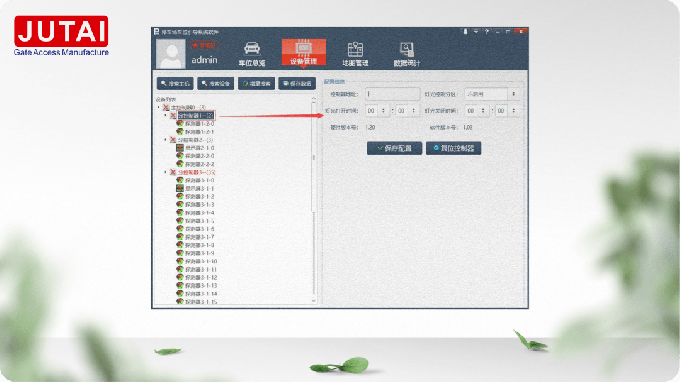Image resolution: width=680 pixels, height=382 pixels.
Task: Click the light-on time hour spinner arrows
Action: pyautogui.click(x=383, y=111)
